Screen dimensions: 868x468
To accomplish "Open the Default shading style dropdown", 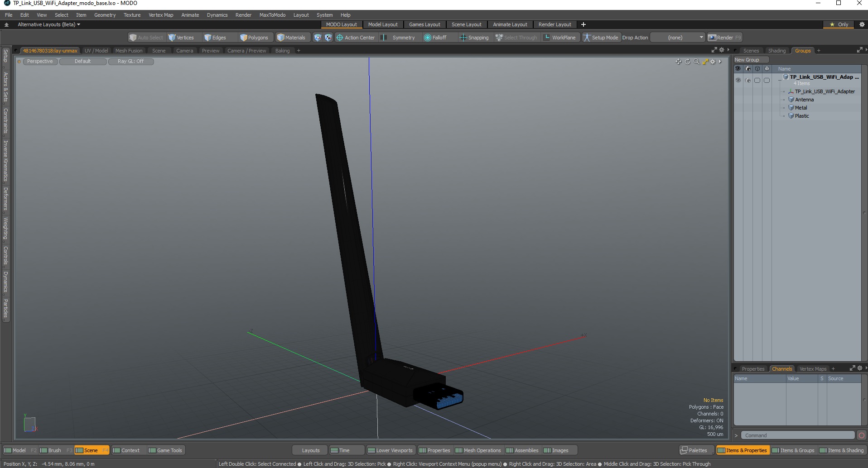I will coord(83,62).
